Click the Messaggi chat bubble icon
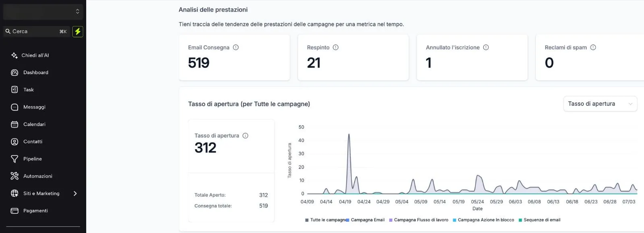Viewport: 644px width, 233px height. [x=14, y=107]
